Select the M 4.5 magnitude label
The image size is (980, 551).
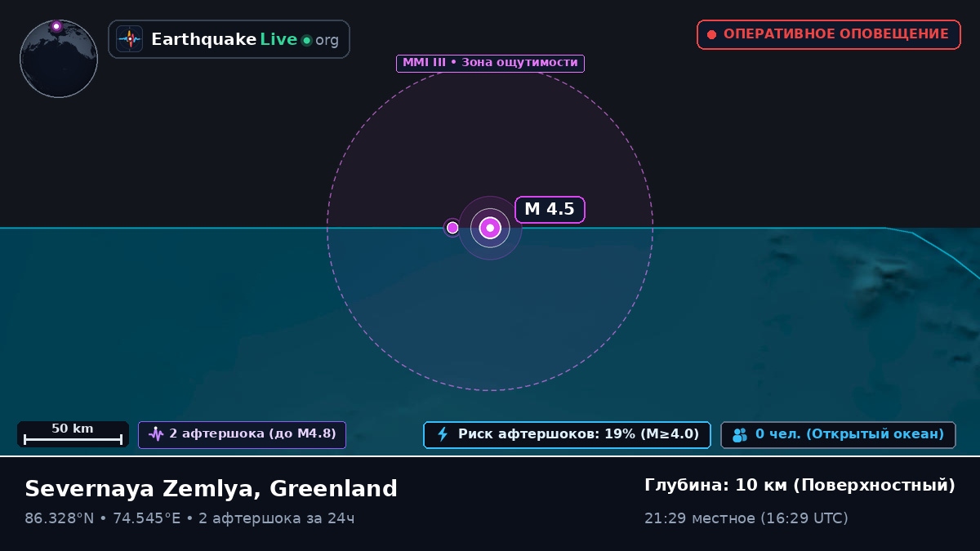[550, 210]
